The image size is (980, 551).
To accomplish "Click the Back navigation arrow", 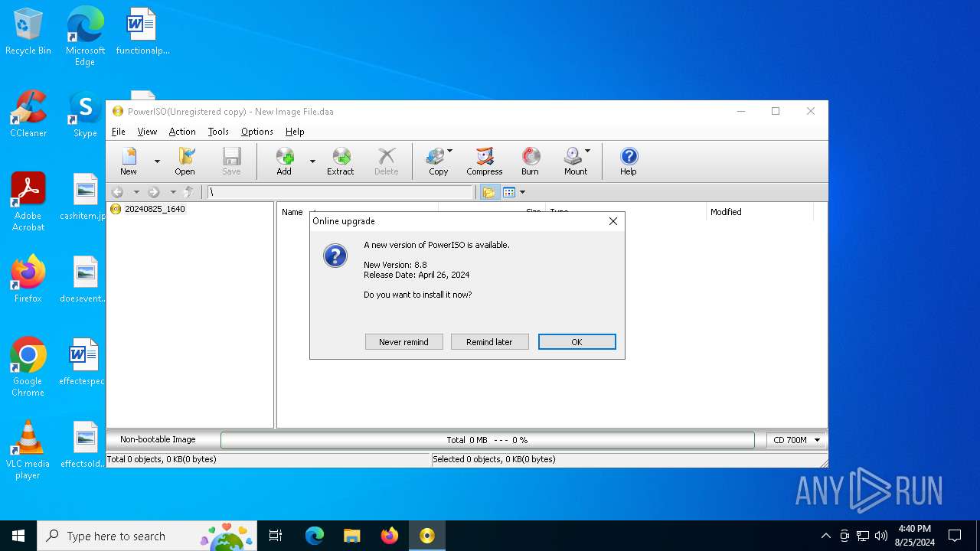I will point(118,192).
